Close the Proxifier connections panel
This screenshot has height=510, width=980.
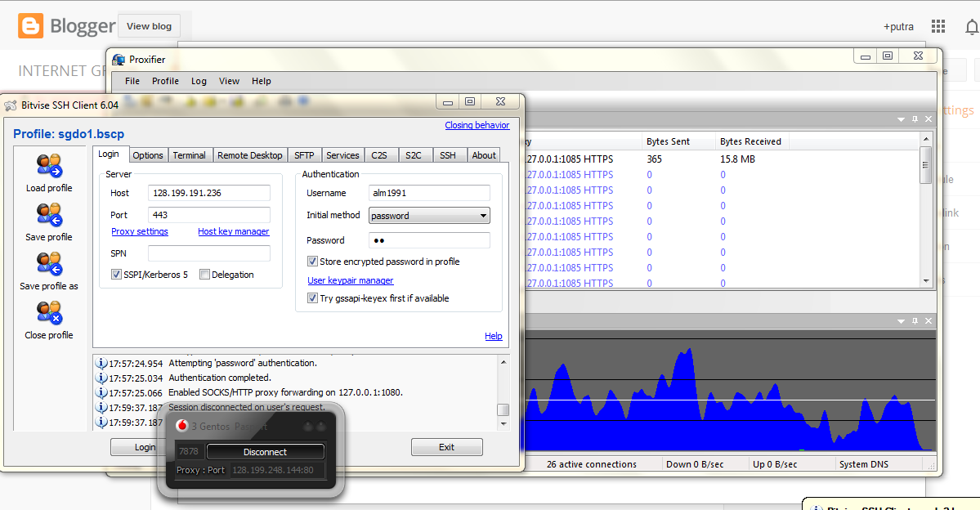(929, 119)
